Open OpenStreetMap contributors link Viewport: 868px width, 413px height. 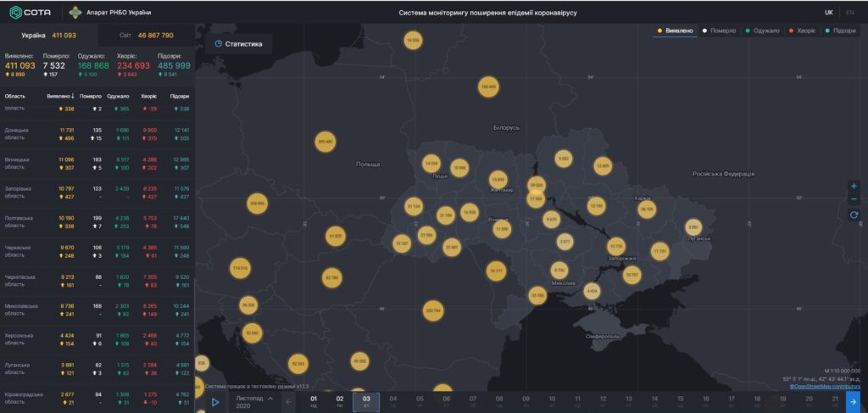(825, 386)
